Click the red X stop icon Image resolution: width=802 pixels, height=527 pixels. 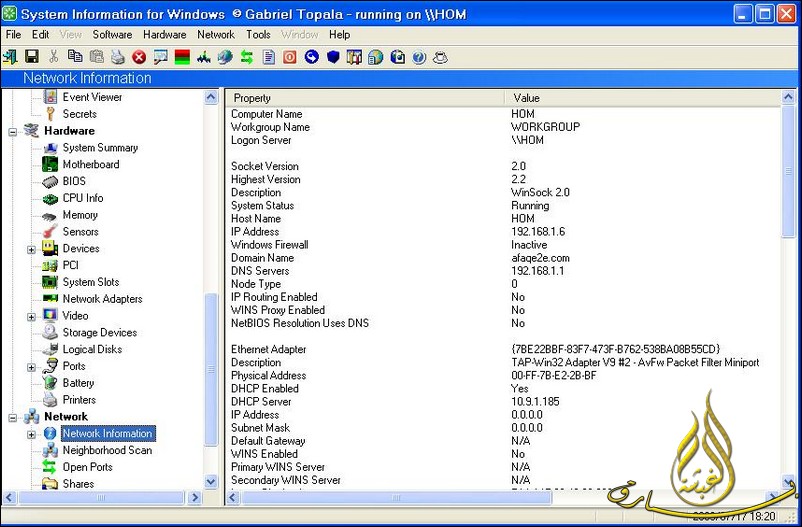(139, 57)
